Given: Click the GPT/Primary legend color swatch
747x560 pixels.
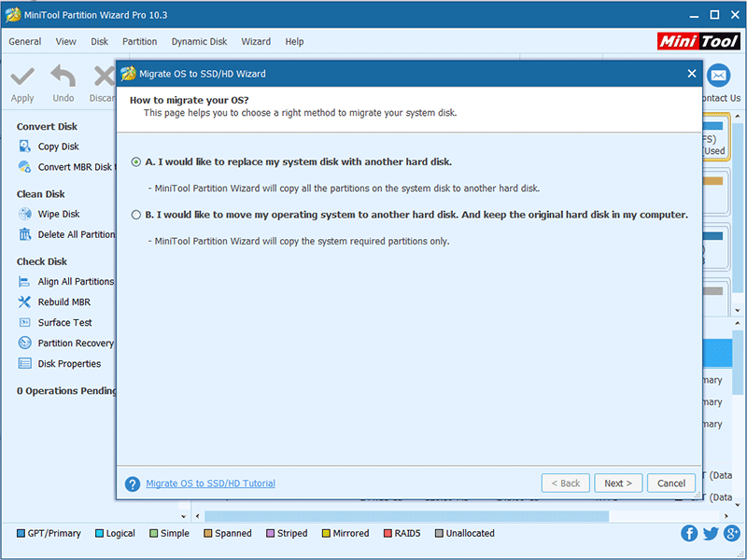Looking at the screenshot, I should [x=21, y=533].
